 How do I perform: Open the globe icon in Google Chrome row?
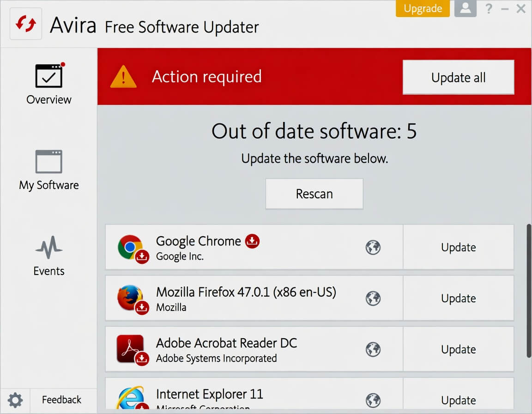[373, 247]
